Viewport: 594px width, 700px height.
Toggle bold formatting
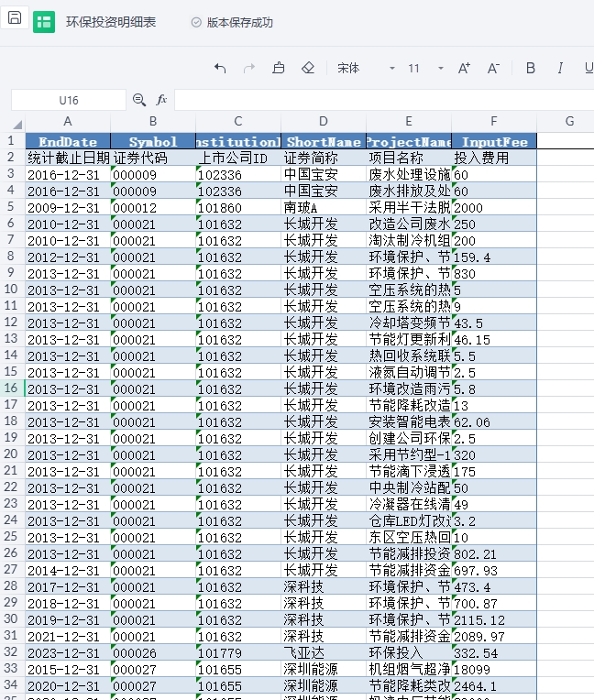coord(531,68)
